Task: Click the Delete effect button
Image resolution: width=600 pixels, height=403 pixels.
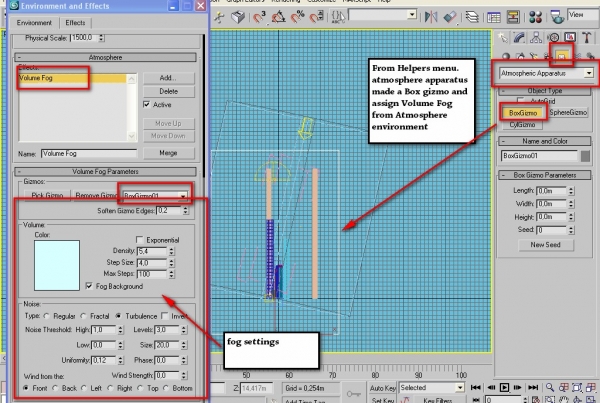Action: pos(168,91)
